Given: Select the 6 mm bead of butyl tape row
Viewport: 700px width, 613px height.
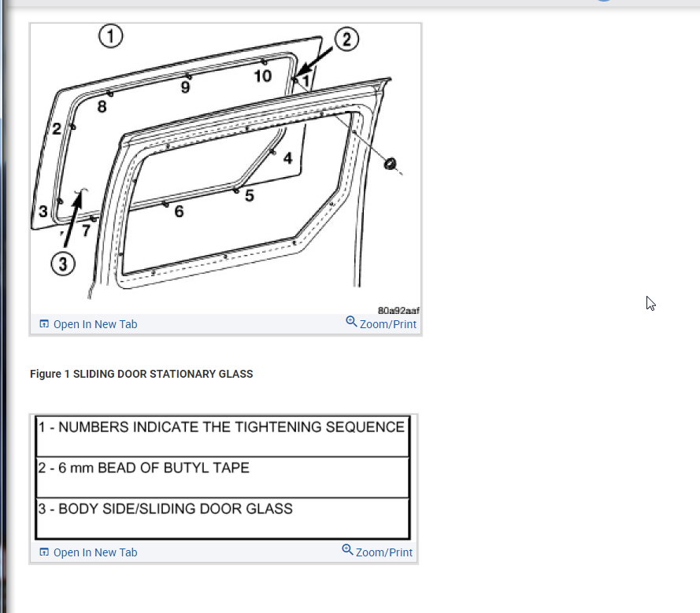Looking at the screenshot, I should click(222, 477).
